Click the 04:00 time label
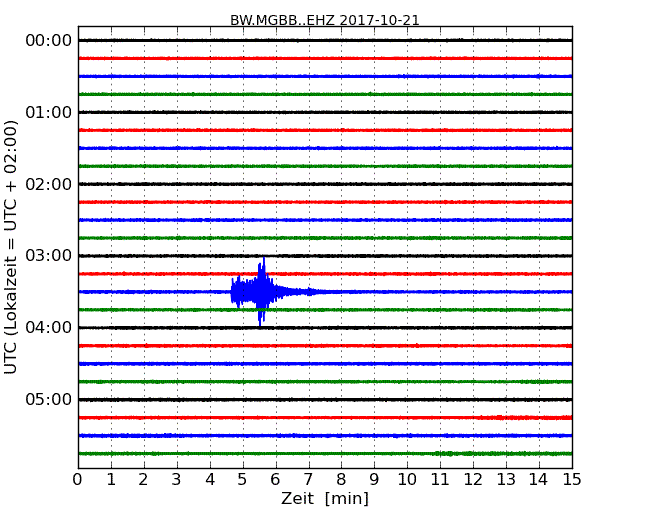650x520 pixels. click(x=49, y=328)
